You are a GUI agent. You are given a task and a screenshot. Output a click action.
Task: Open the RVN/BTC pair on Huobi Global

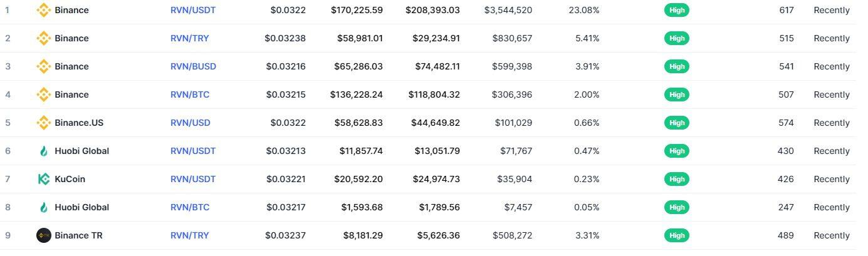pos(190,207)
